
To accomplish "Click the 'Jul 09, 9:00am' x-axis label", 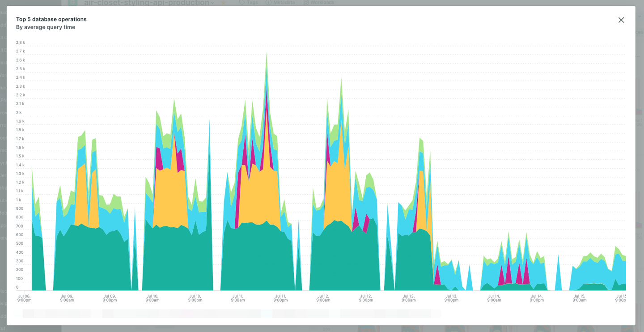I will (67, 298).
